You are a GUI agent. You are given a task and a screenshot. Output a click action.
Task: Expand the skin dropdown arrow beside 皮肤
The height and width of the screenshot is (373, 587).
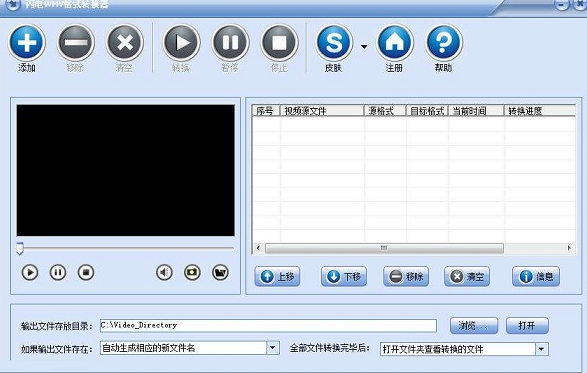[x=364, y=46]
